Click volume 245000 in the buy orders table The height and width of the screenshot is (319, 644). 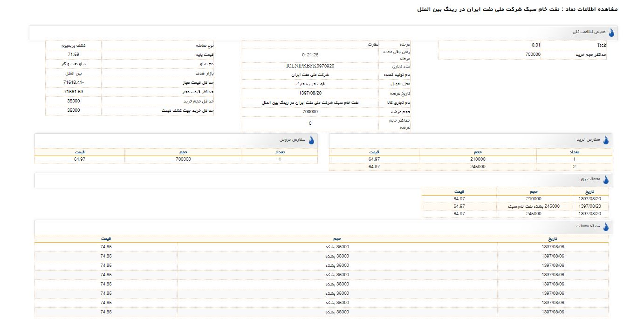478,167
